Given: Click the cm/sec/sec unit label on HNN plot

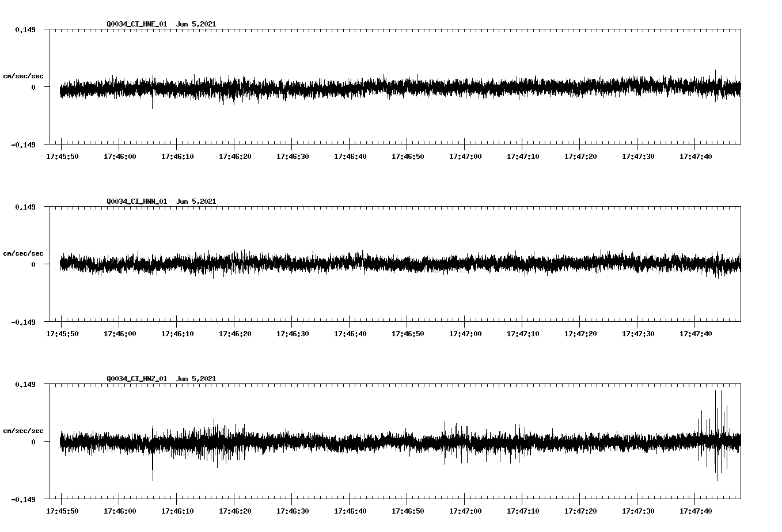Looking at the screenshot, I should click(23, 253).
